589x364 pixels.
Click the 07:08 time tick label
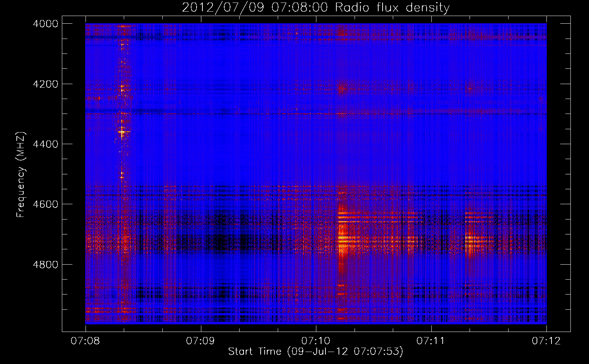pos(86,341)
